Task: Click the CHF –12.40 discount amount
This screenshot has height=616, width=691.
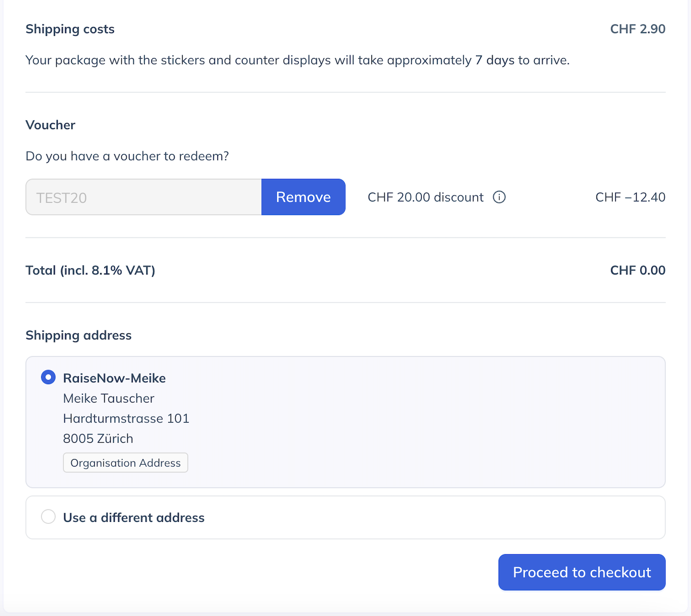Action: tap(630, 197)
